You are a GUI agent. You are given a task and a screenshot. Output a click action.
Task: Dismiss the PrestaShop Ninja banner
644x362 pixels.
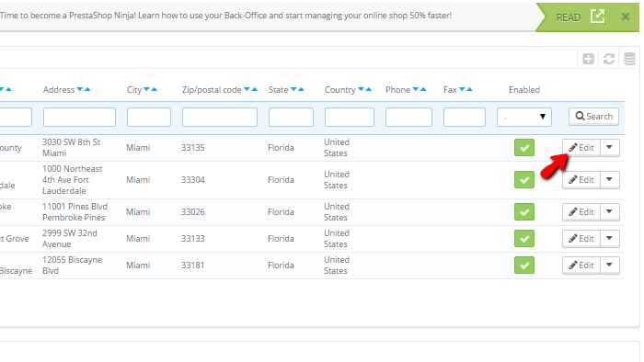(x=625, y=17)
